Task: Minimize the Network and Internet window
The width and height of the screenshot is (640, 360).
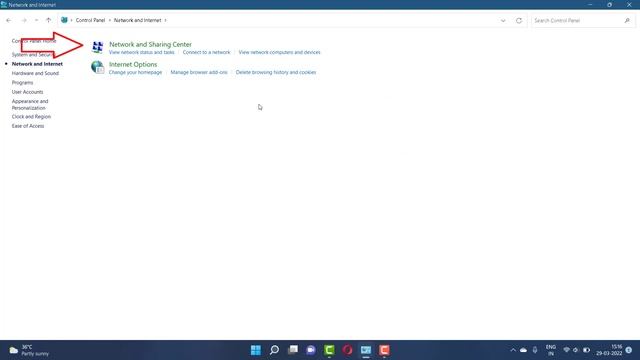Action: click(x=590, y=4)
